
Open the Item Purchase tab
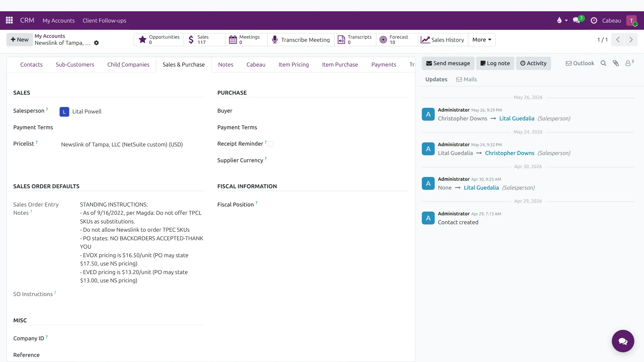[x=340, y=65]
